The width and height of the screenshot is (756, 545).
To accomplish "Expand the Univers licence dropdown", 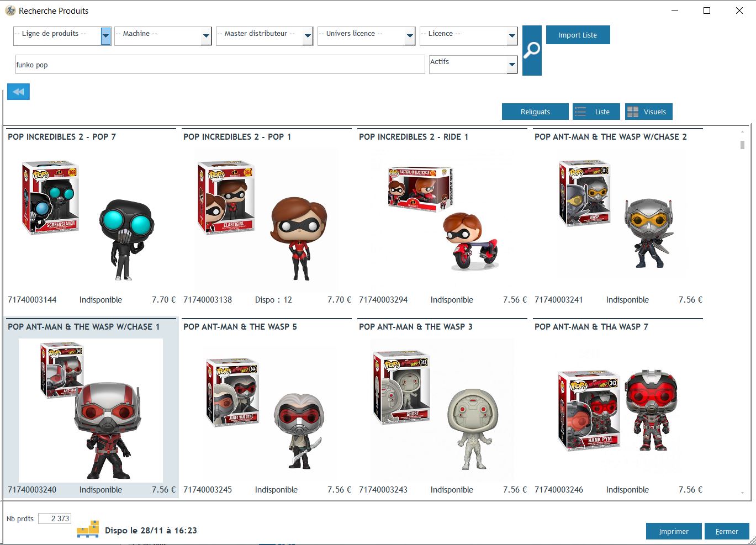I will point(410,36).
